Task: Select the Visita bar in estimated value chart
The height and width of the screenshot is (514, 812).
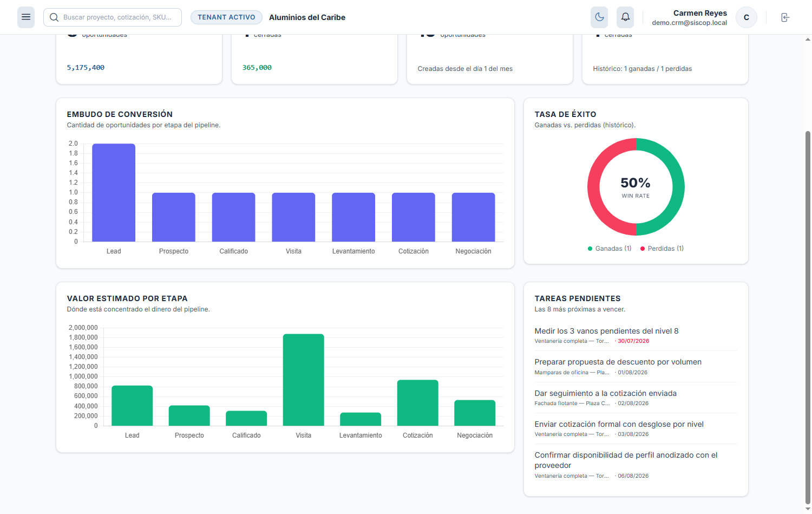Action: point(304,380)
